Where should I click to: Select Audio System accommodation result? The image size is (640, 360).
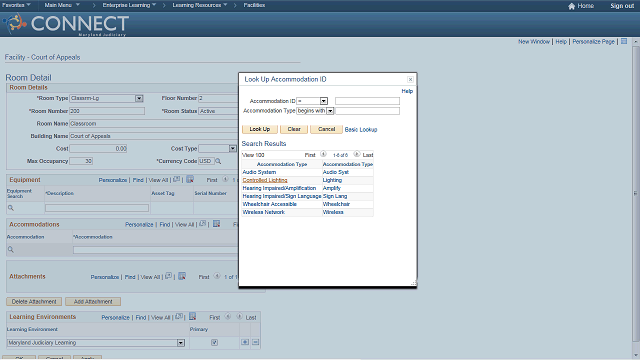tap(259, 172)
